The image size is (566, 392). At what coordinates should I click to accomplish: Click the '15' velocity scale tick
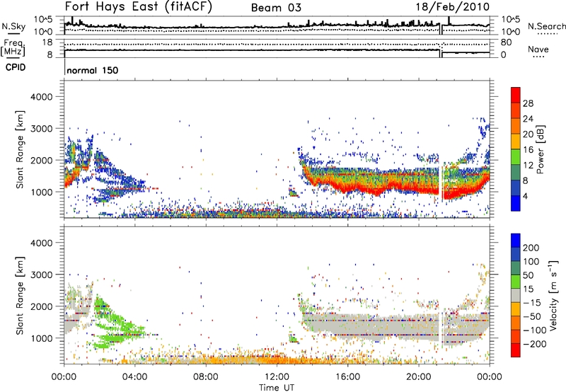click(x=528, y=289)
